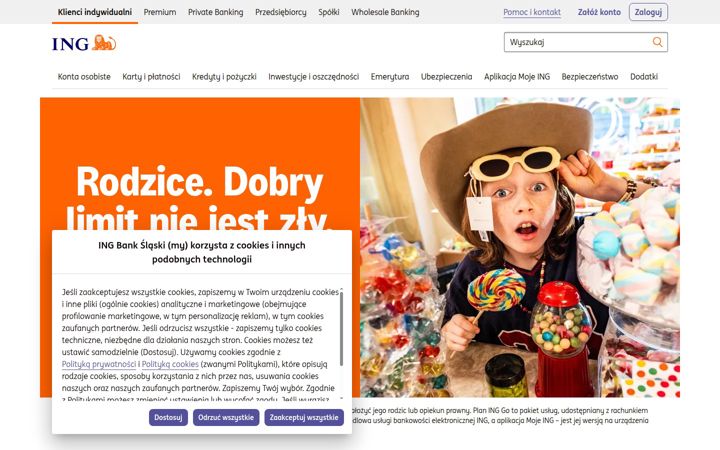Screen dimensions: 720x450
Task: Click the ING lion logo
Action: pos(84,43)
